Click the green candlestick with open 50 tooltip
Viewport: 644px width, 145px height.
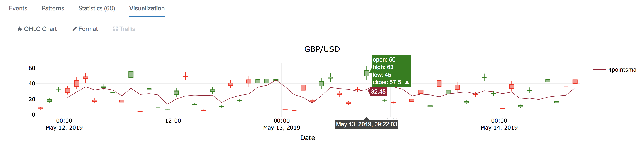(x=367, y=73)
